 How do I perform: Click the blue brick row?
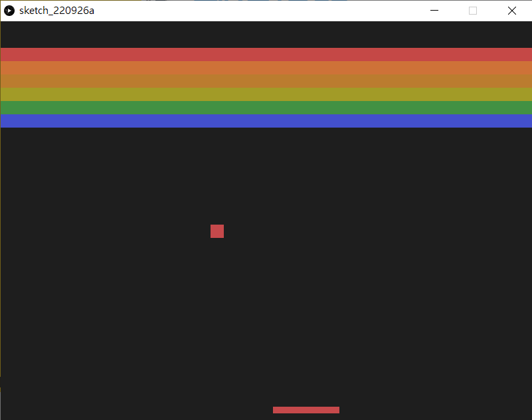pyautogui.click(x=266, y=121)
